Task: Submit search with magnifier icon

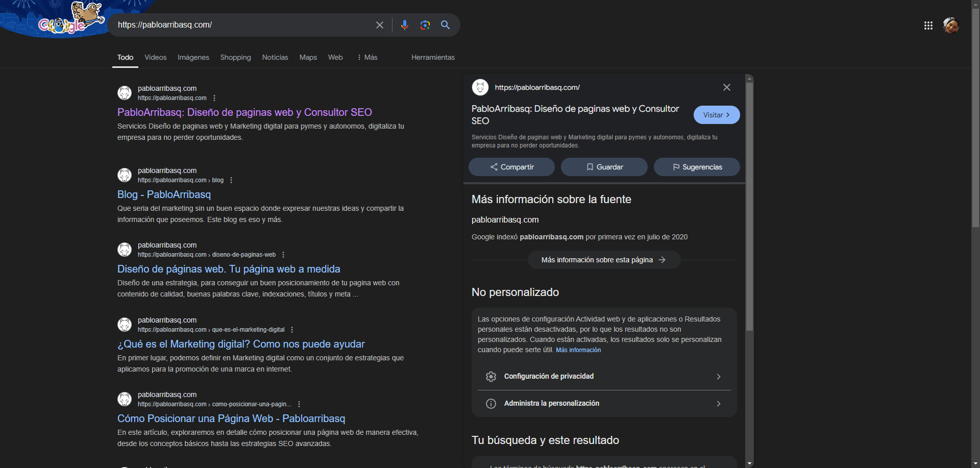Action: pos(446,25)
